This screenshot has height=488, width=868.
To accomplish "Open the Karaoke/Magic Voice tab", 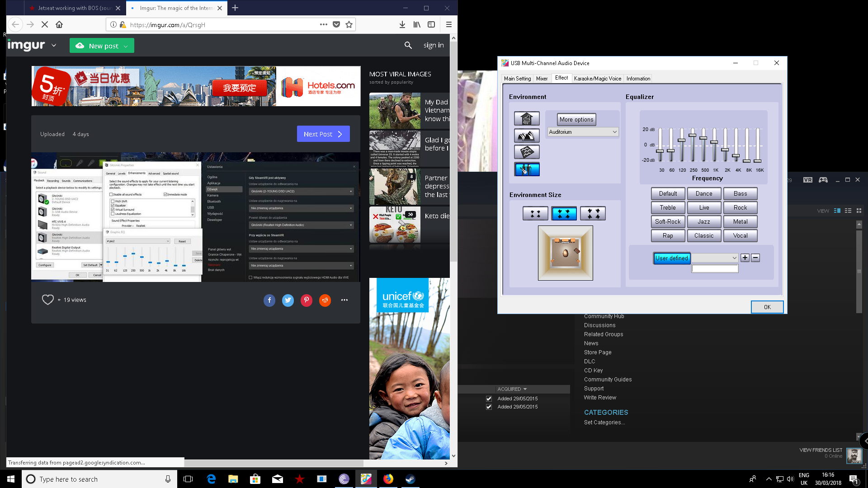I will coord(597,79).
